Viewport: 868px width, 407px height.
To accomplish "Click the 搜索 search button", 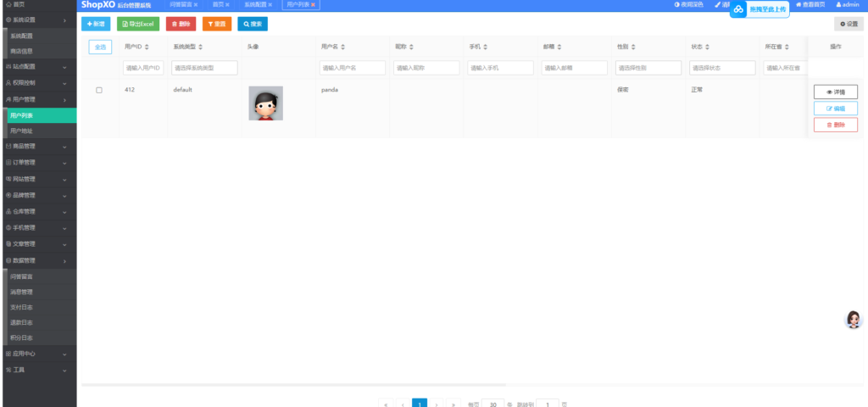I will click(x=253, y=24).
